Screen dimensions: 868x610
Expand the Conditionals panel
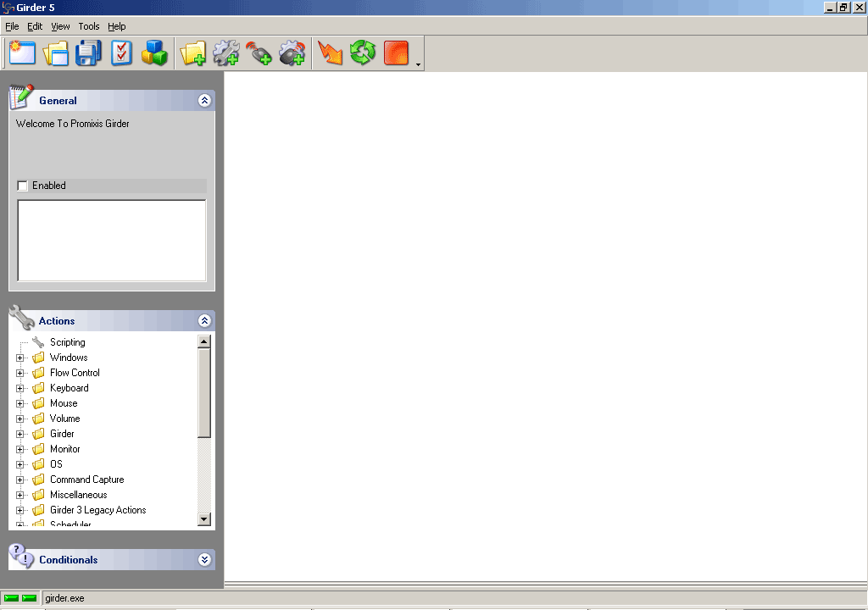[204, 560]
